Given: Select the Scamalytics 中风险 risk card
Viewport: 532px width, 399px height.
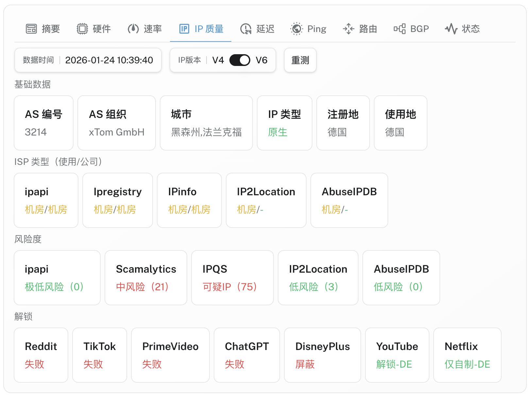Looking at the screenshot, I should pos(146,278).
